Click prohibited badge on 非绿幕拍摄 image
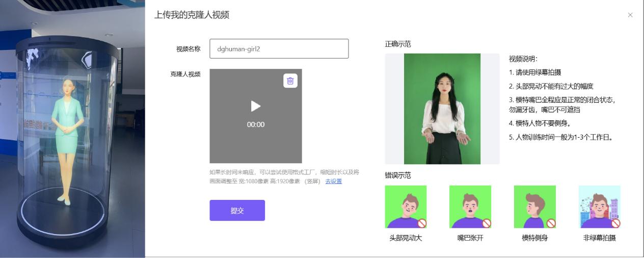Viewport: 644px width, 258px height. [x=615, y=223]
